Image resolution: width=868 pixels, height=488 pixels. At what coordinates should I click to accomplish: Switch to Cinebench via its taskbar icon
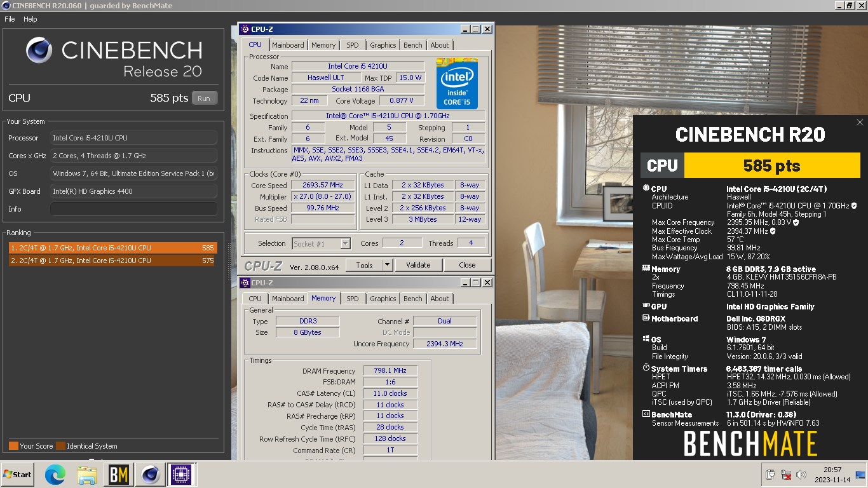[x=151, y=475]
